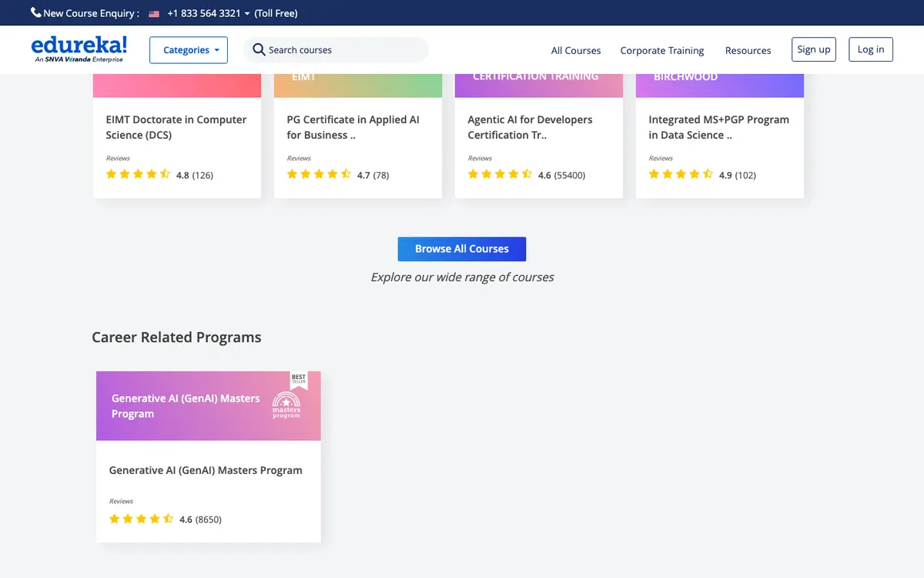Click the 4.6 (55400) star rating
Image resolution: width=924 pixels, height=578 pixels.
point(527,175)
